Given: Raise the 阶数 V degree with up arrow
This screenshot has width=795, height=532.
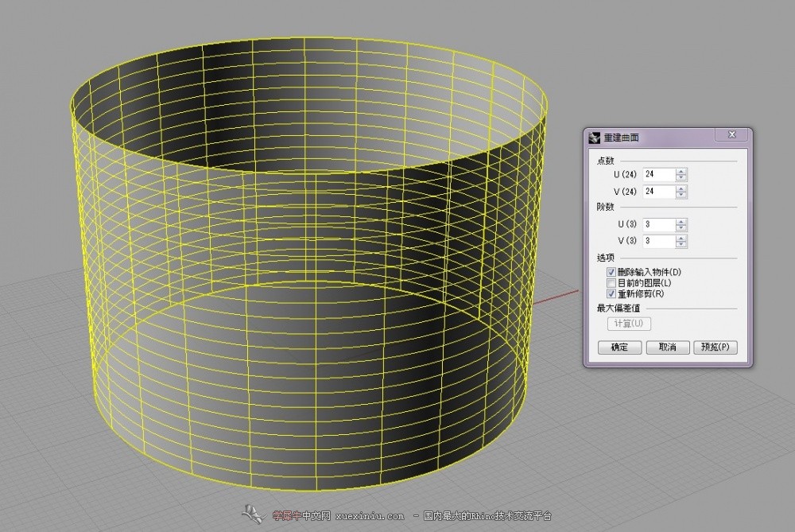Looking at the screenshot, I should click(x=681, y=238).
